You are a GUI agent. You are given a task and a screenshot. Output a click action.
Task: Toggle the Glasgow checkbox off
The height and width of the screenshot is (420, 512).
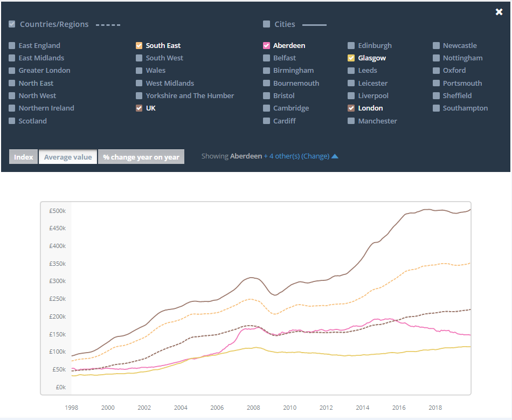tap(351, 58)
